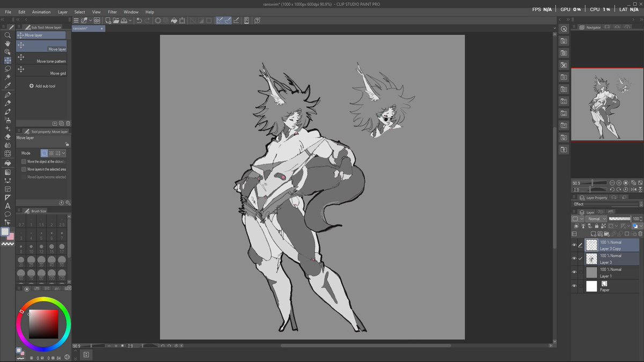Select Move tone pattern sub tool
Image resolution: width=644 pixels, height=362 pixels.
point(42,58)
